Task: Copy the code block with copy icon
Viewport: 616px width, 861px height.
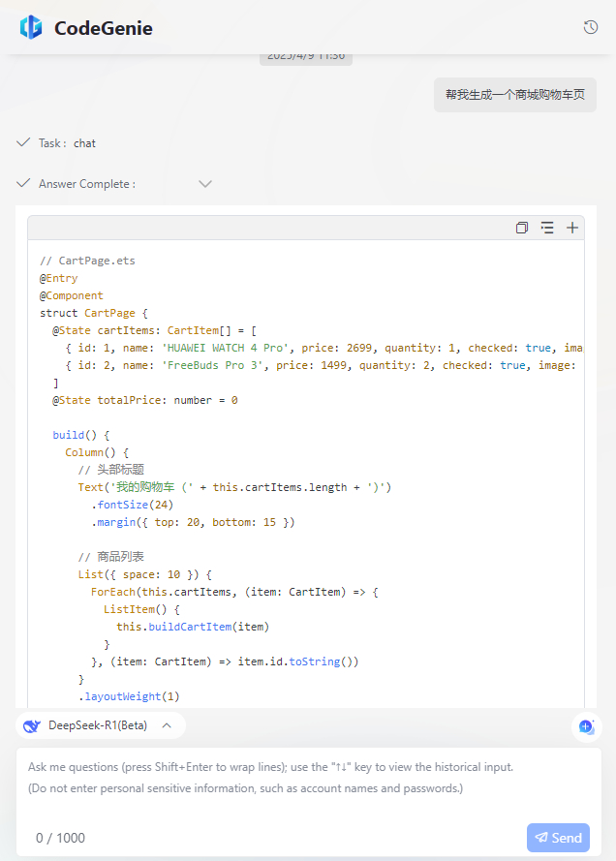Action: (x=522, y=228)
